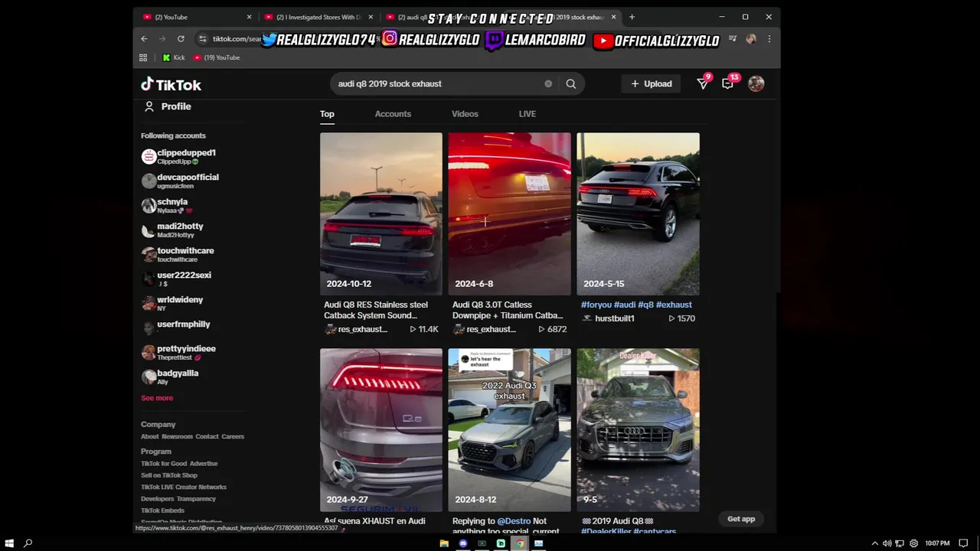980x551 pixels.
Task: Switch to the Accounts results tab
Action: (393, 114)
